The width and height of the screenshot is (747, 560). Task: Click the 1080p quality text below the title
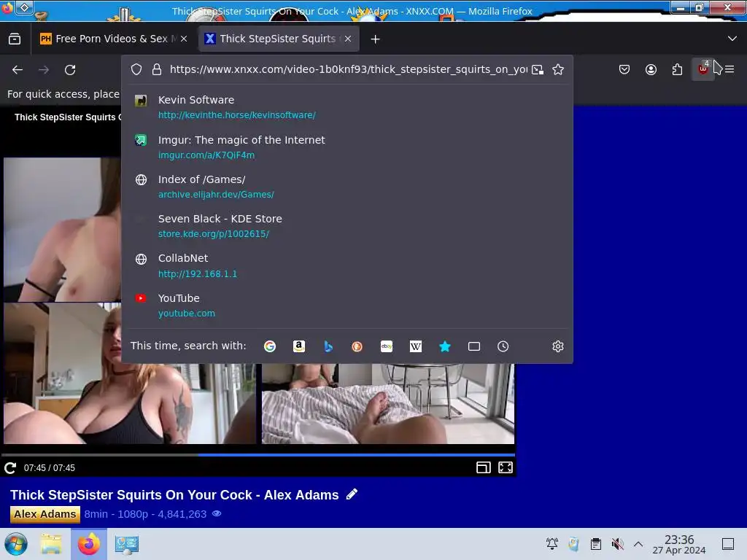[x=133, y=514]
